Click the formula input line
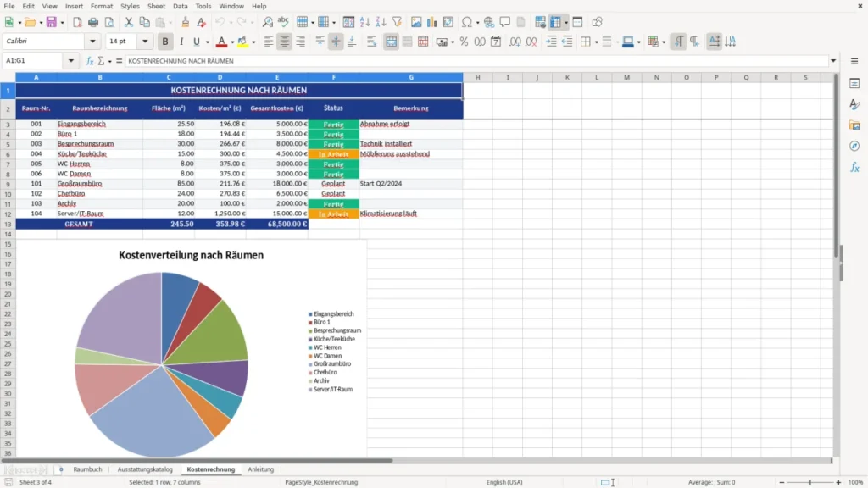The width and height of the screenshot is (868, 488). [476, 61]
